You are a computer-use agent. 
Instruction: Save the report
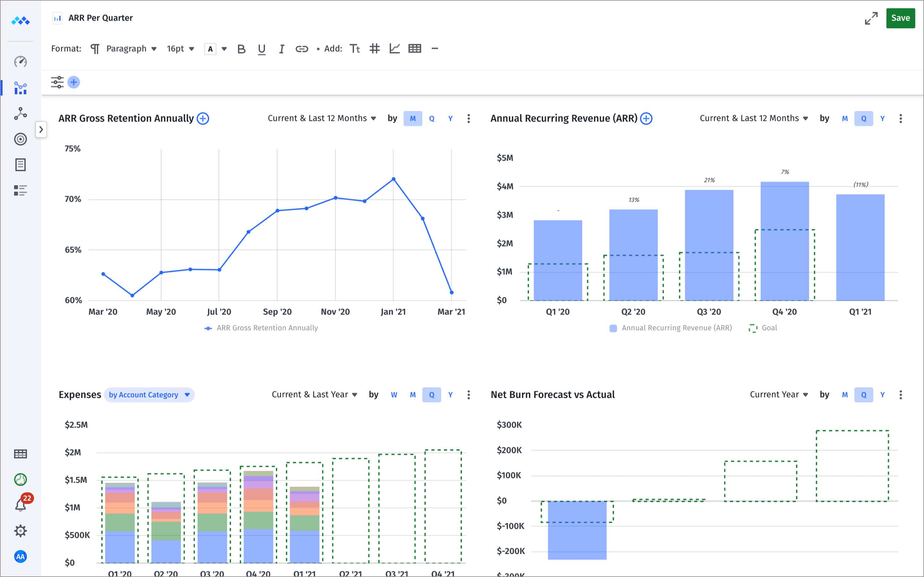900,18
